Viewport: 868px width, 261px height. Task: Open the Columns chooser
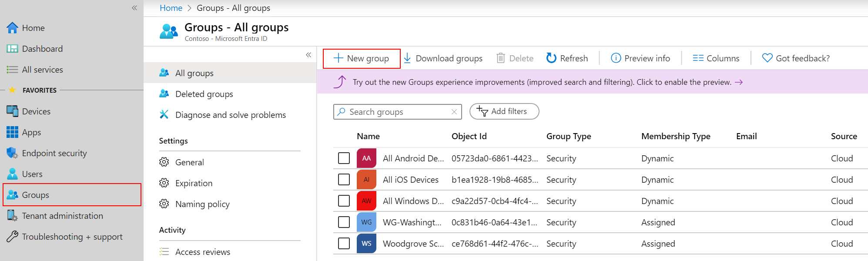pos(716,58)
